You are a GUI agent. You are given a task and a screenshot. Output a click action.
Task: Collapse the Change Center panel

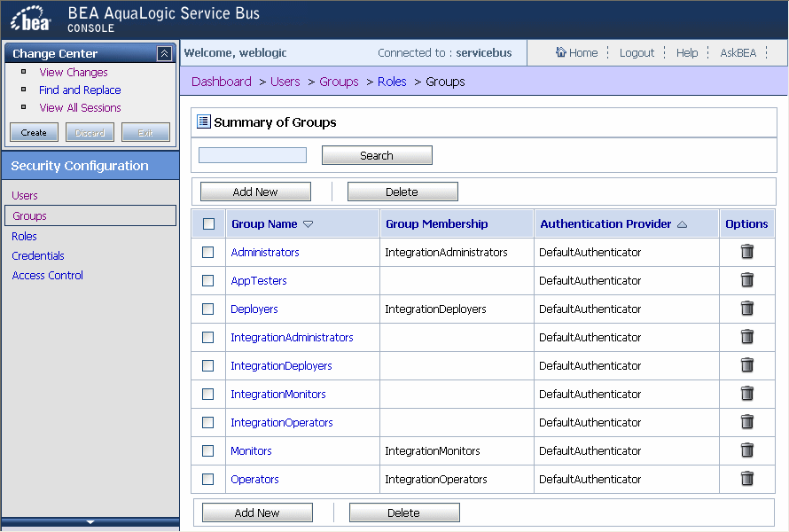click(x=164, y=53)
